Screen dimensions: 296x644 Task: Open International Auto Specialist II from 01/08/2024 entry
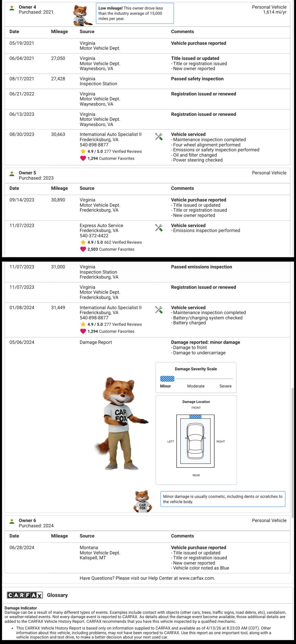[110, 308]
